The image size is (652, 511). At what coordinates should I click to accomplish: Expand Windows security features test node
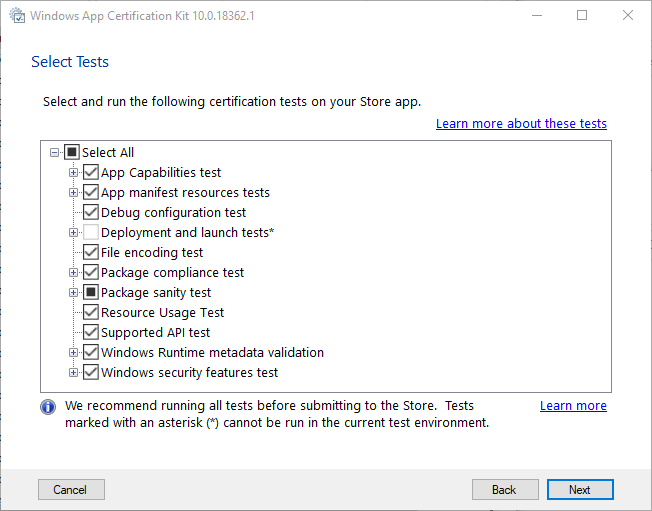click(x=73, y=372)
